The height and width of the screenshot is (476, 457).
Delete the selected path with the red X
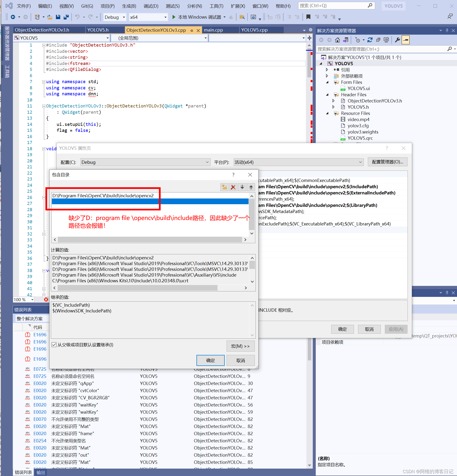tap(233, 187)
